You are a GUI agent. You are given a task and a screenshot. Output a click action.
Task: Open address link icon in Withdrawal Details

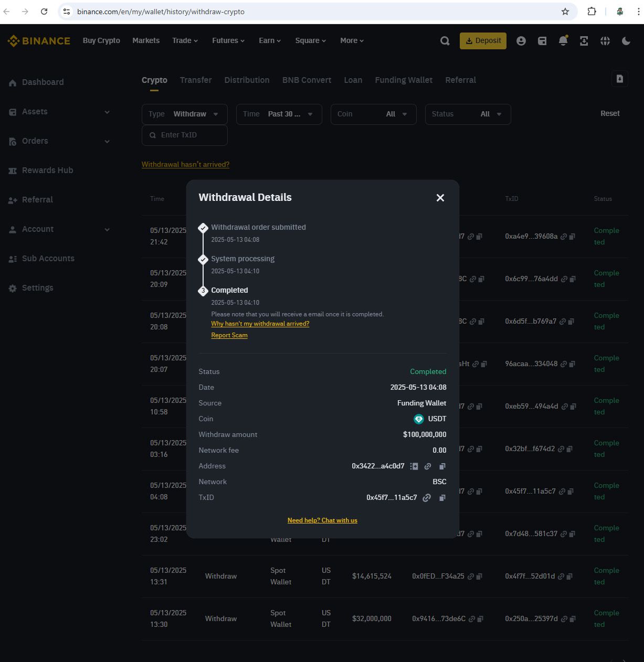pos(428,466)
